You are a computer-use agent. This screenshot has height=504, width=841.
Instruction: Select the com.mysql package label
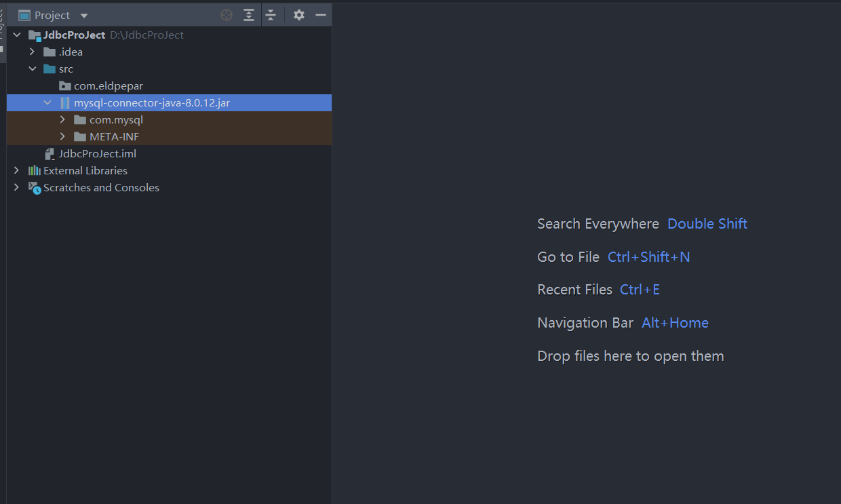[116, 119]
